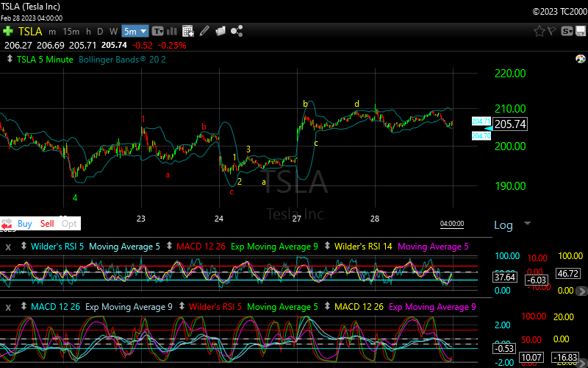588x368 pixels.
Task: Click the cyan MACD 12 26 label
Action: tap(56, 307)
